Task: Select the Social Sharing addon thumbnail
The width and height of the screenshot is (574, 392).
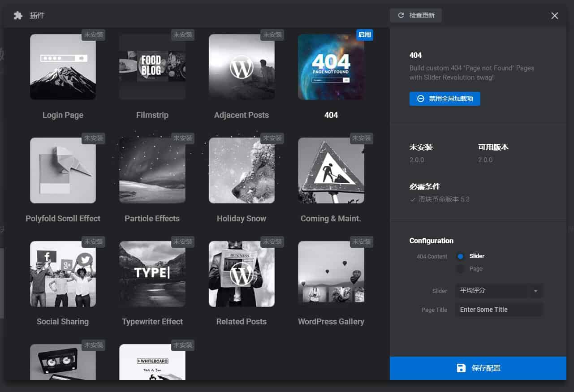Action: pos(63,274)
